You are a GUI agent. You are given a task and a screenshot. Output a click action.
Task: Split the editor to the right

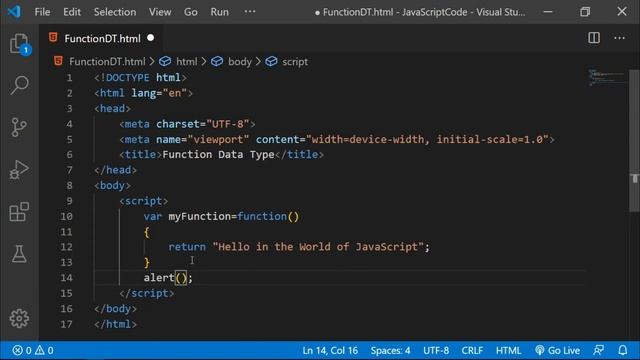(x=594, y=38)
